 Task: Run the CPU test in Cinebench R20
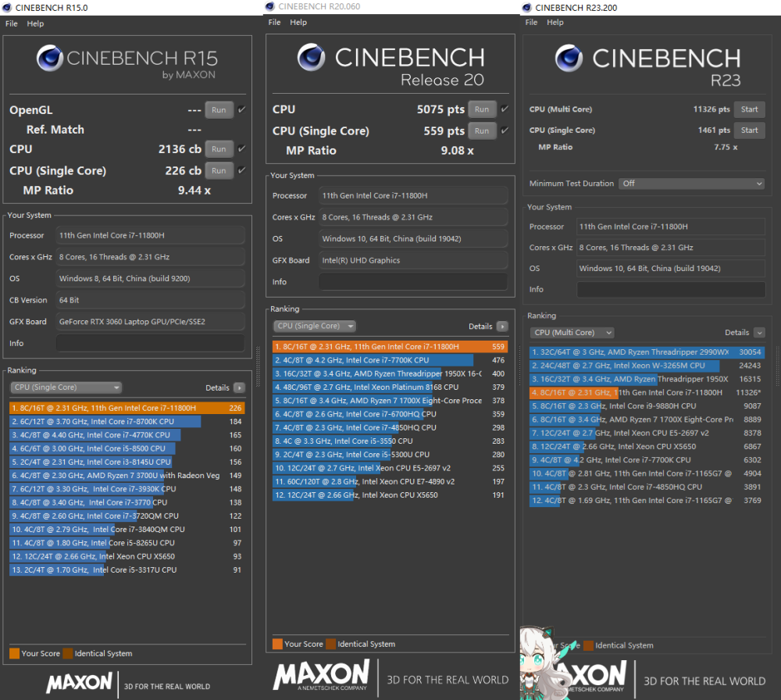point(482,109)
